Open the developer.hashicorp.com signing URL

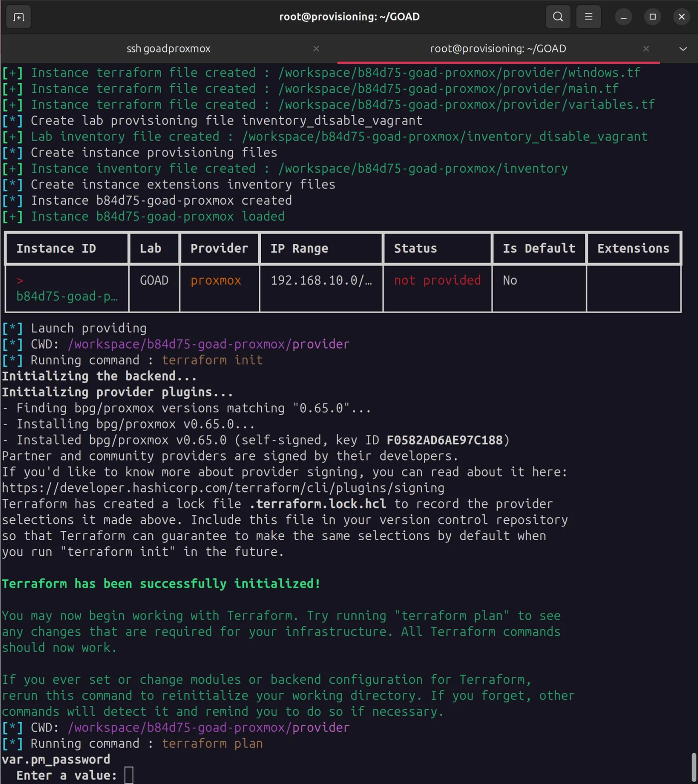point(223,488)
